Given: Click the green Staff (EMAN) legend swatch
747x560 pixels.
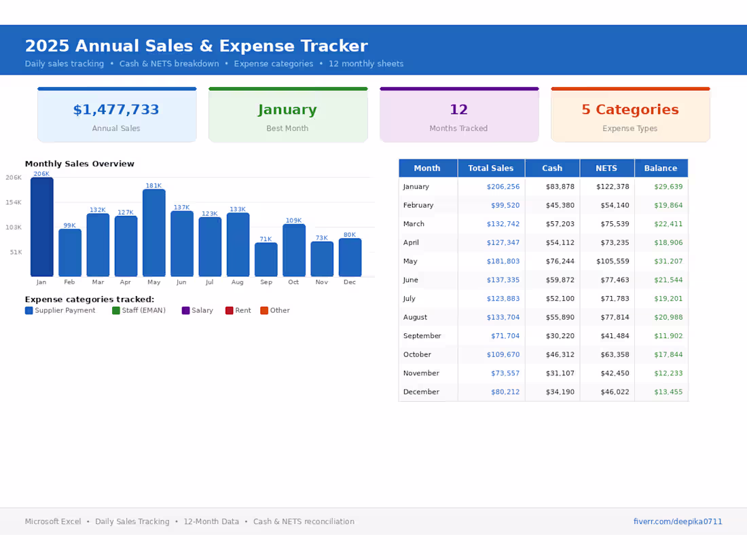Looking at the screenshot, I should (x=115, y=310).
